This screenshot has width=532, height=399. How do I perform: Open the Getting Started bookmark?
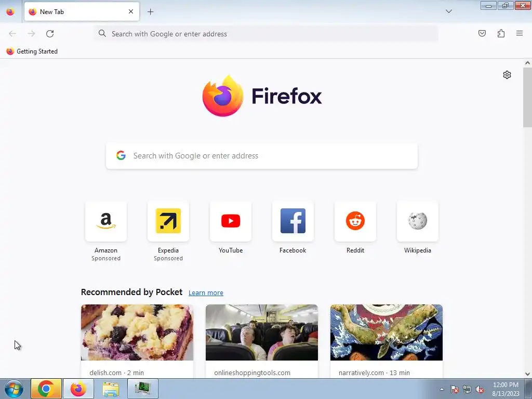(x=32, y=51)
